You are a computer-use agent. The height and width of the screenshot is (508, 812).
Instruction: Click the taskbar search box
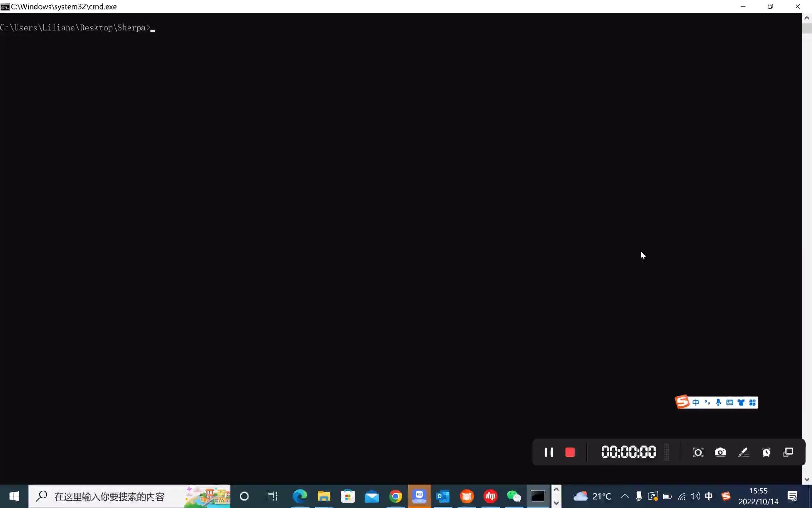point(129,496)
